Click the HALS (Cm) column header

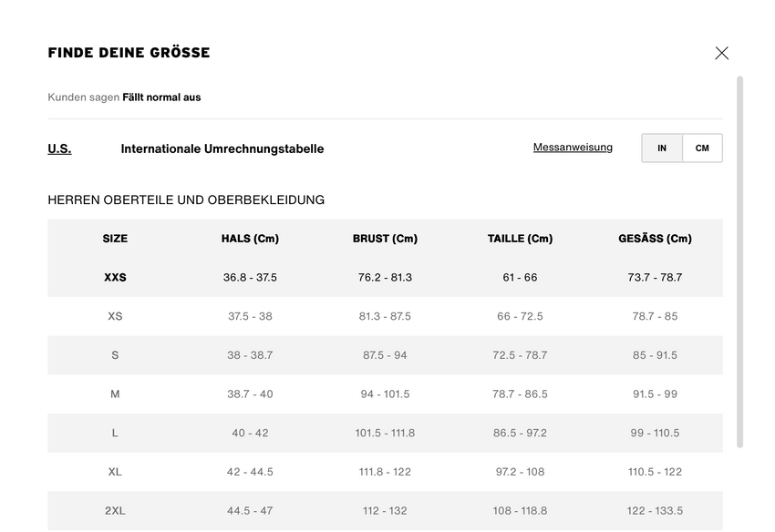pyautogui.click(x=250, y=239)
